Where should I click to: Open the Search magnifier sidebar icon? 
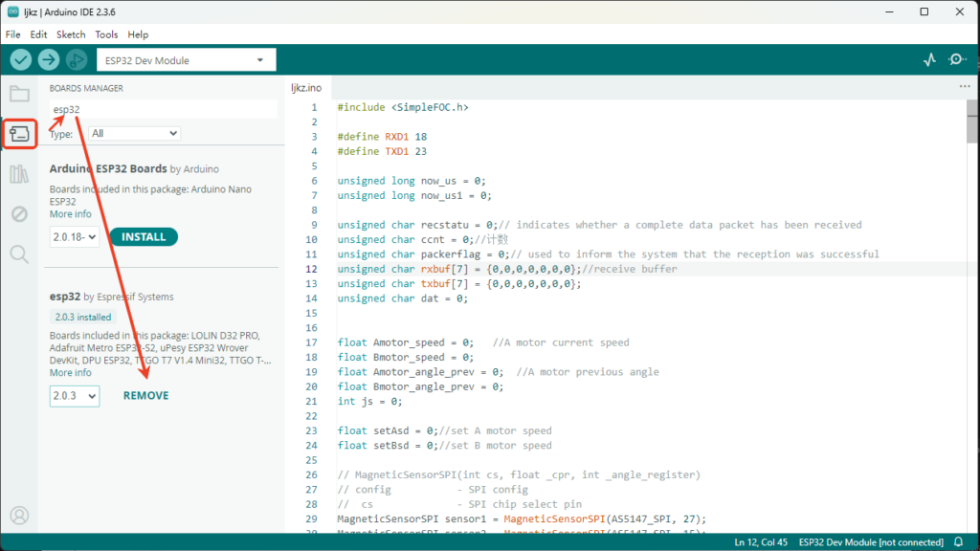(x=19, y=253)
